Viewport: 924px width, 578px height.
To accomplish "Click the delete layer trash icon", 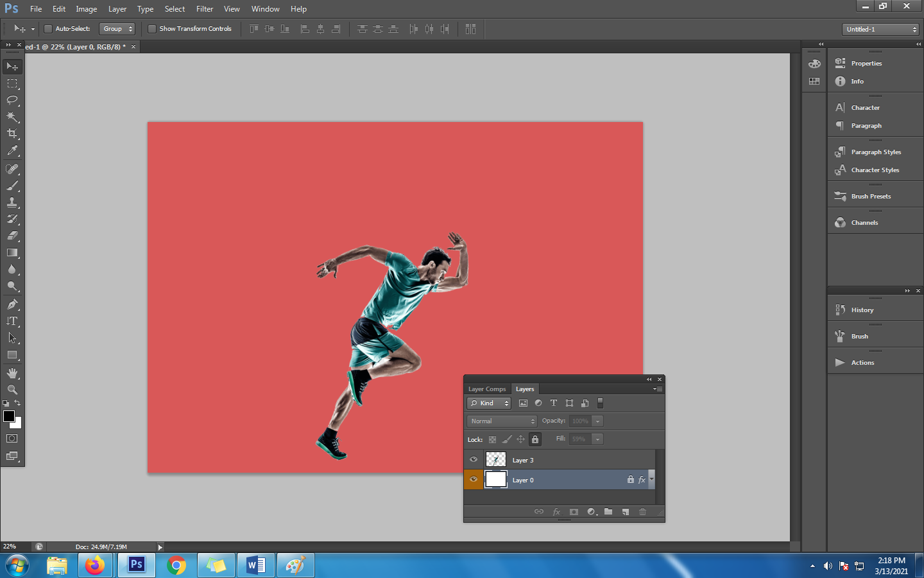I will click(x=642, y=512).
